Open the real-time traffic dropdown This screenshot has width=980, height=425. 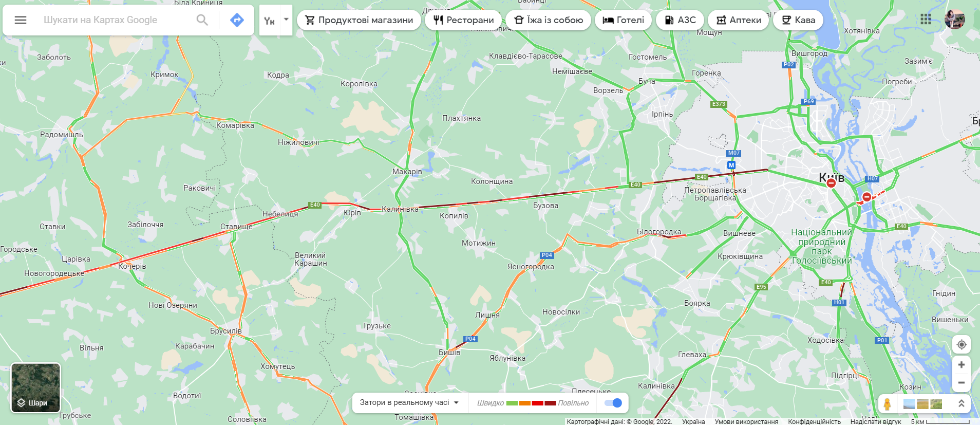[x=409, y=403]
